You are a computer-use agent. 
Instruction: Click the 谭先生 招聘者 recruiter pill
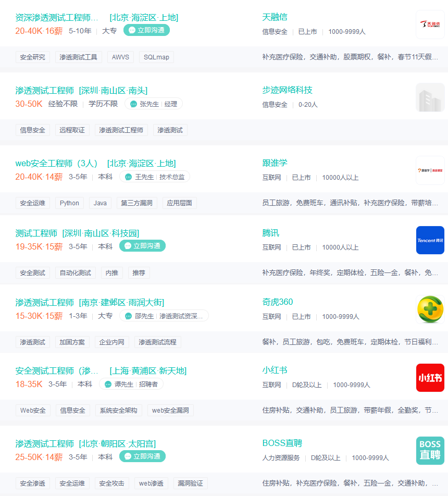tap(131, 384)
